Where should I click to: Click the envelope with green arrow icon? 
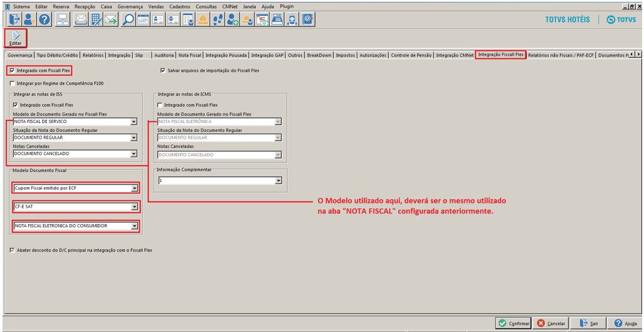pyautogui.click(x=111, y=19)
